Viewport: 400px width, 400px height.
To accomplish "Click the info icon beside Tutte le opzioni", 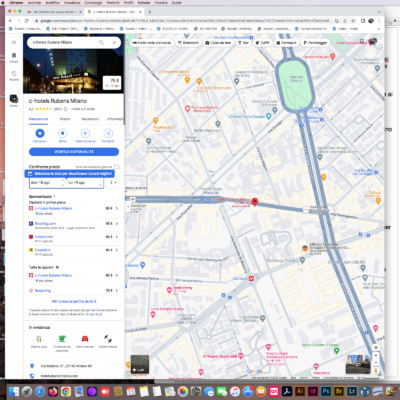I will click(x=57, y=267).
